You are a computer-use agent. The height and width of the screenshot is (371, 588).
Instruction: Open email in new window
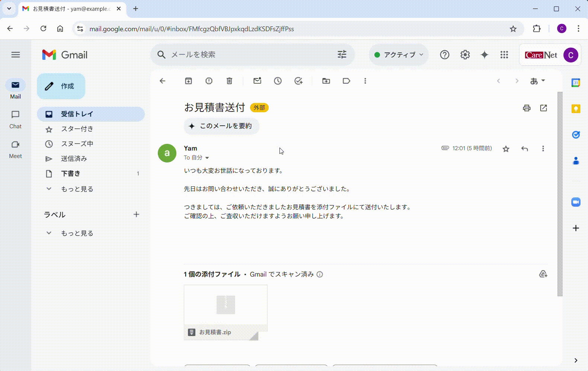[x=544, y=108]
